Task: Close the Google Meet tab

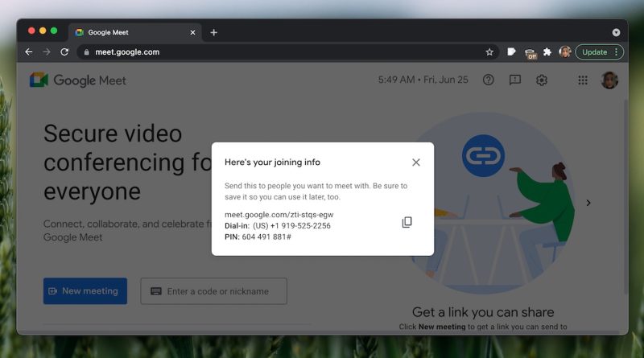Action: click(192, 32)
